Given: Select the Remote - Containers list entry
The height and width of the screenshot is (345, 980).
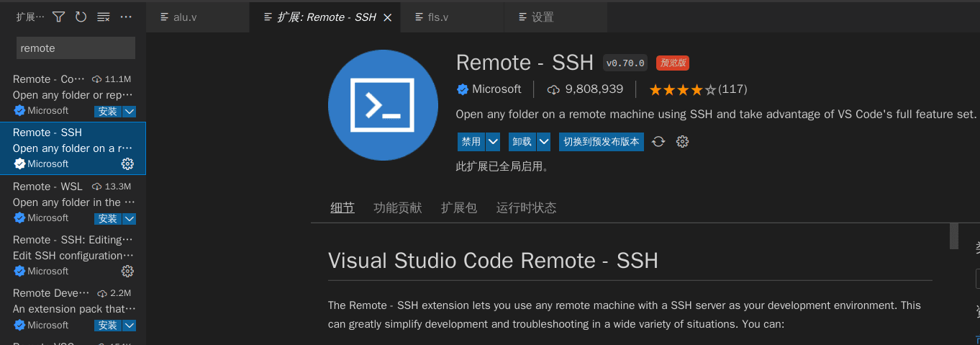Looking at the screenshot, I should [73, 95].
